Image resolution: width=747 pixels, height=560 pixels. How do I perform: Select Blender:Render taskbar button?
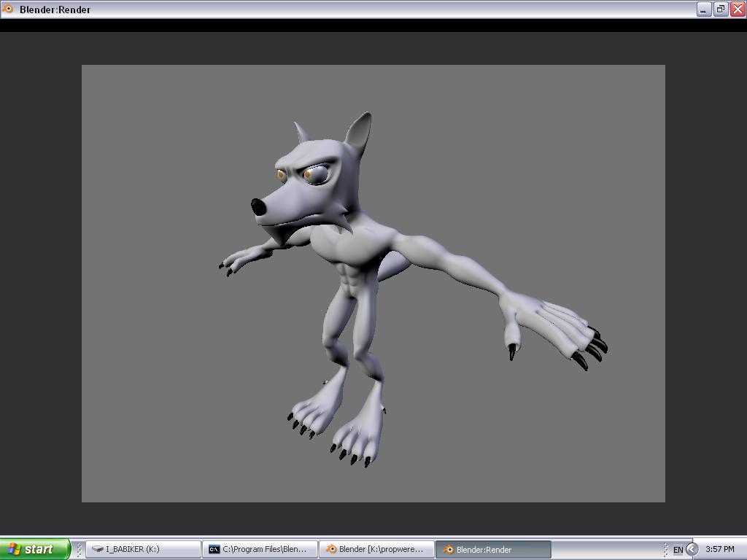click(x=494, y=549)
